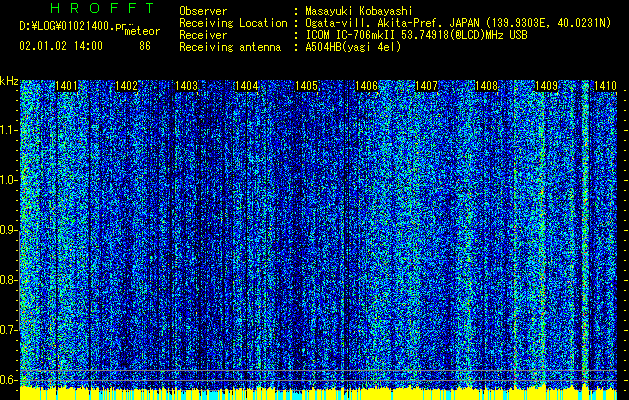Click the 1403 time marker

click(187, 86)
